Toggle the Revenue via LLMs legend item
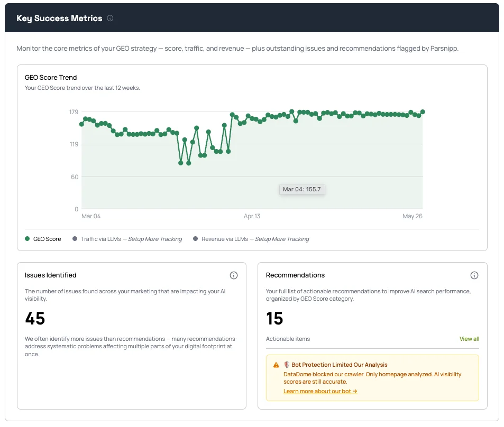This screenshot has height=427, width=504. tap(251, 239)
